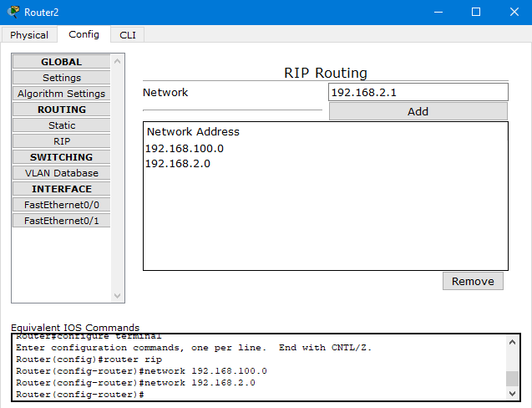Click the Network address input field
This screenshot has height=408, width=532.
[418, 92]
